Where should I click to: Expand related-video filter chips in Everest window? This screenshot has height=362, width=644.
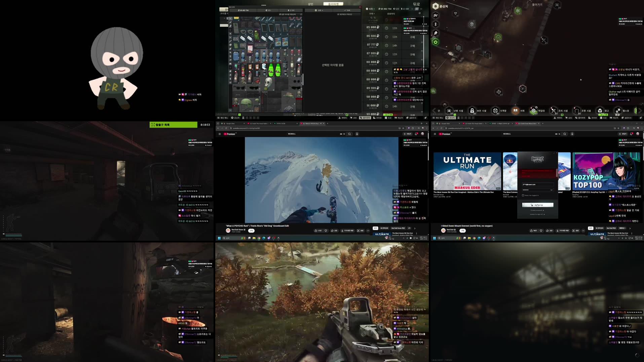630,228
